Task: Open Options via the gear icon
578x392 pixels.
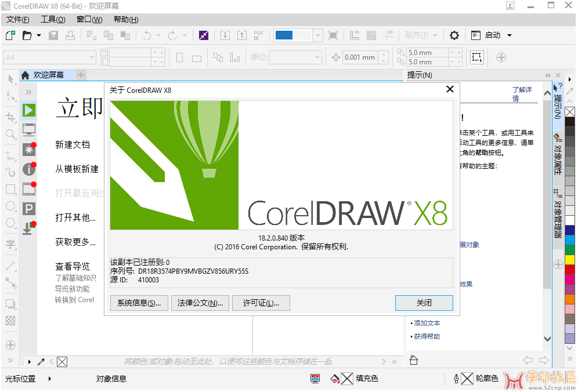Action: tap(454, 35)
